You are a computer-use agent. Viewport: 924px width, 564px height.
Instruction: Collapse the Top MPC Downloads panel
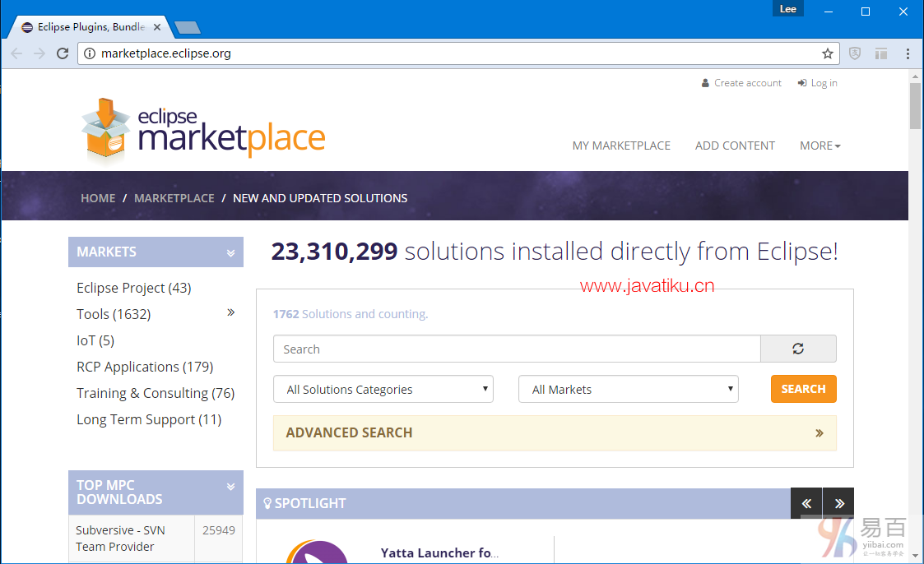coord(230,487)
